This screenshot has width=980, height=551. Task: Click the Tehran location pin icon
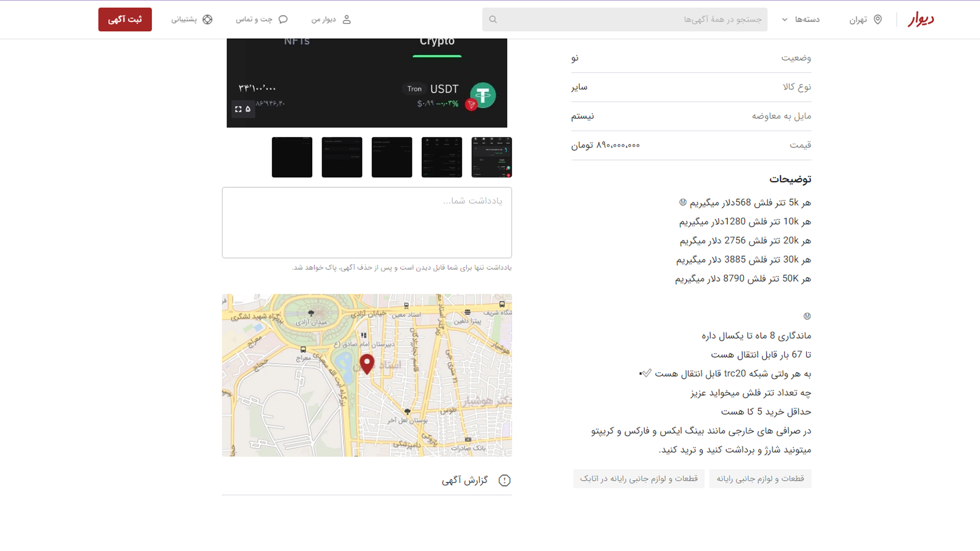click(878, 19)
